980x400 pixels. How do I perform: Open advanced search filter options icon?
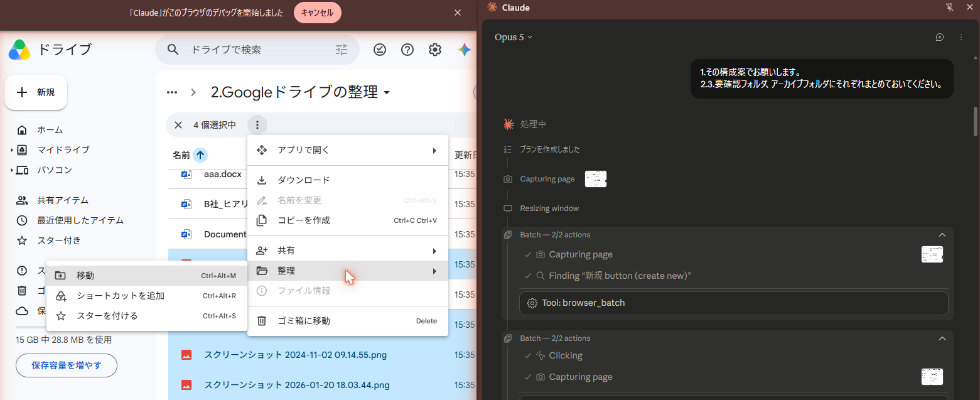(x=342, y=50)
